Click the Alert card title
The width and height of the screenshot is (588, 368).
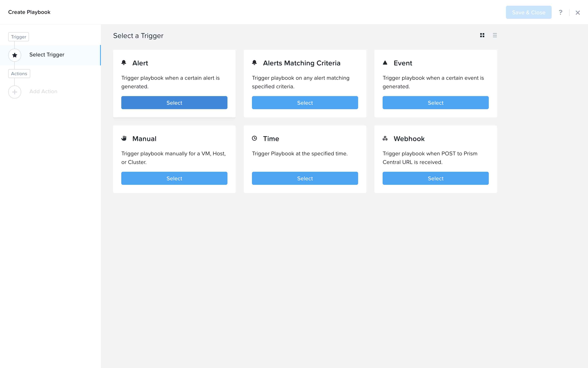[x=140, y=63]
